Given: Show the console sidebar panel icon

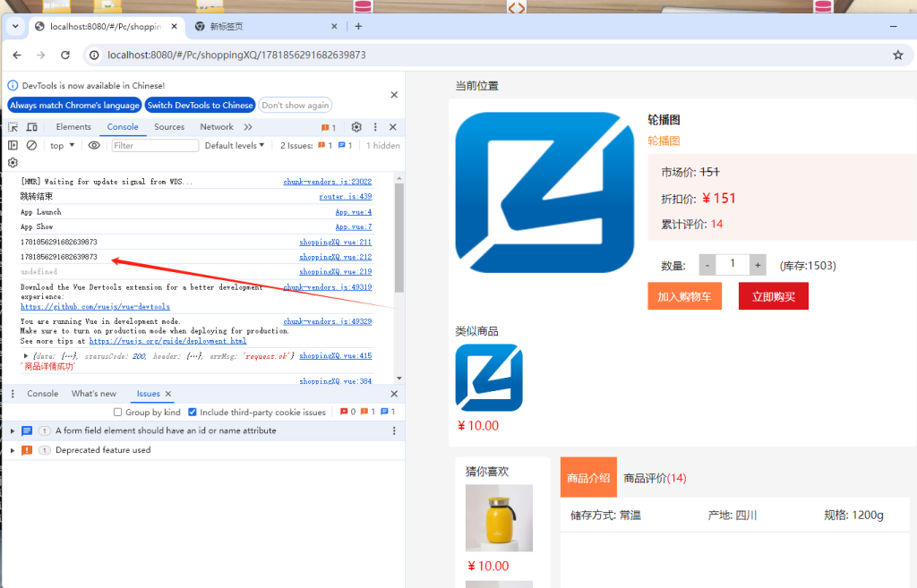Looking at the screenshot, I should [x=13, y=145].
